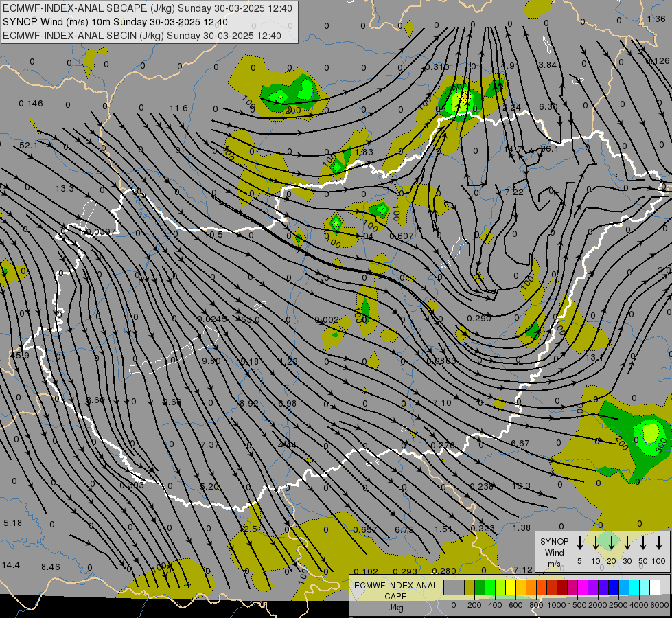
Task: Click the SYNOP Wind 10m title line
Action: [115, 22]
